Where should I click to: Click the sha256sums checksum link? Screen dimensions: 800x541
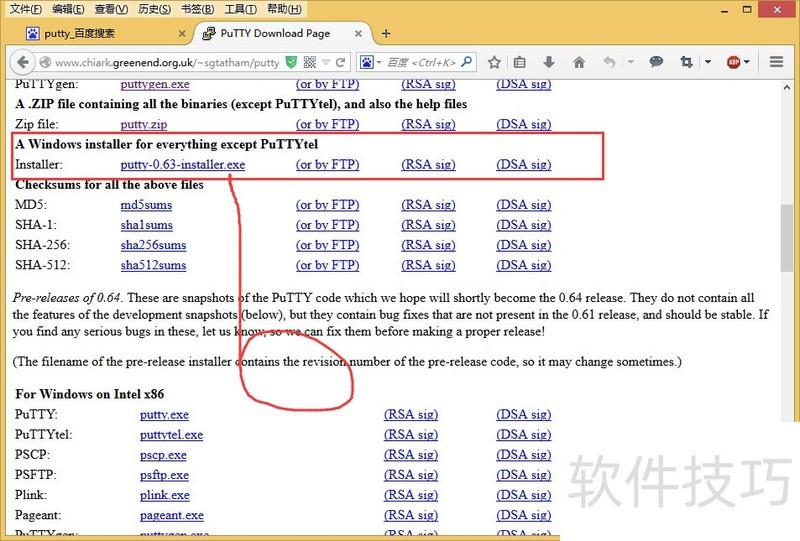153,245
